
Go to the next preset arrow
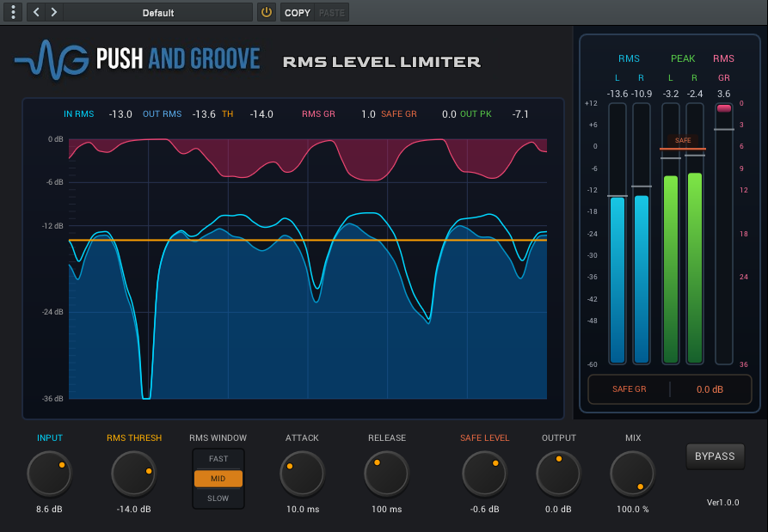pos(54,12)
